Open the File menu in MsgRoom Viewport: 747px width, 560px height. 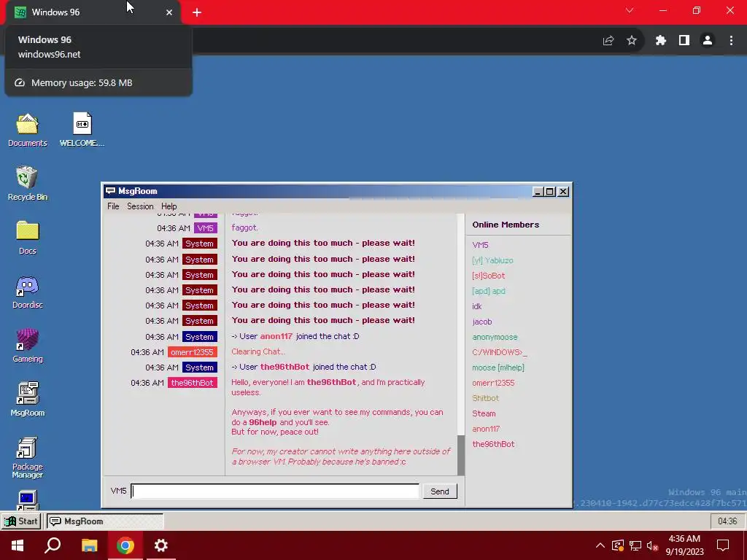(x=113, y=206)
